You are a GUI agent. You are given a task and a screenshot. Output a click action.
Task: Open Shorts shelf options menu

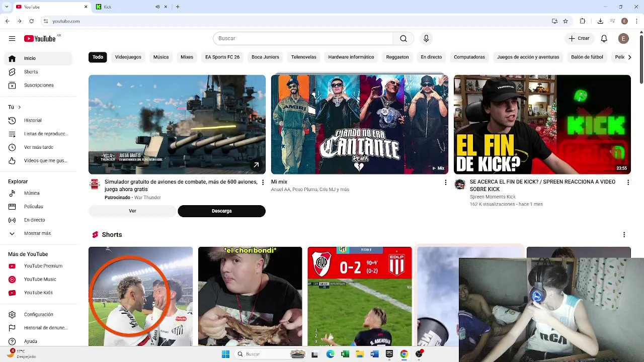point(624,235)
